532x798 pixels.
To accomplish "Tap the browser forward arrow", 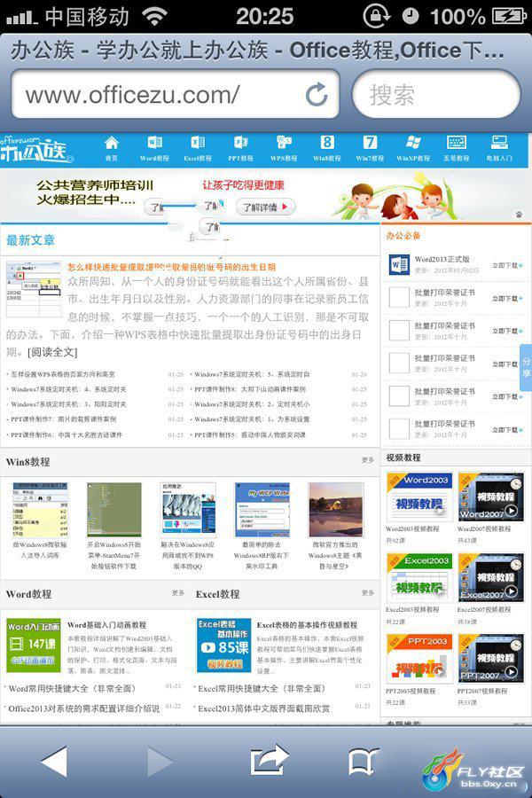I will pyautogui.click(x=160, y=762).
